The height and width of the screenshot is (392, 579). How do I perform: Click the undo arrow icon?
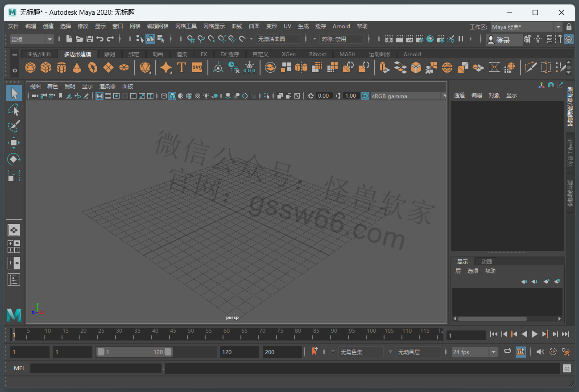pos(100,39)
